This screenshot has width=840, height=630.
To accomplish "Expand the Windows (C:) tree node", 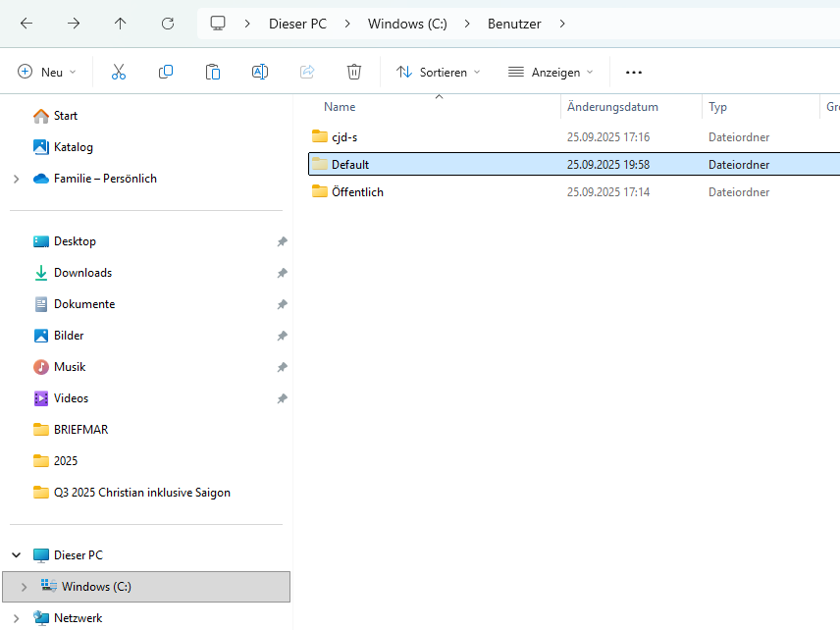I will 24,587.
